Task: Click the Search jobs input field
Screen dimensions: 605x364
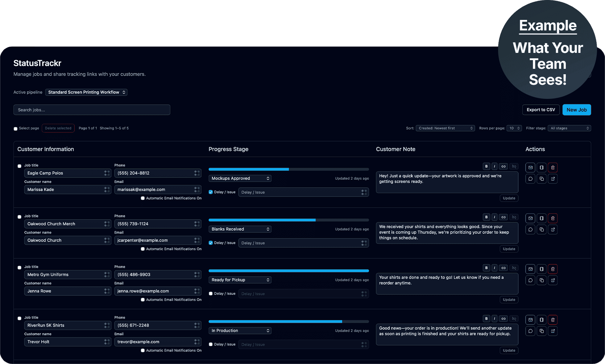Action: 92,110
